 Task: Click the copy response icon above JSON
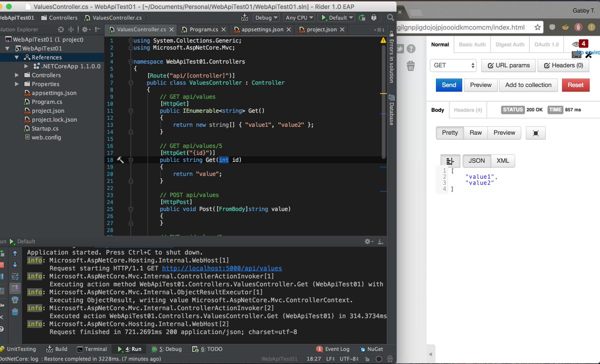pos(450,161)
